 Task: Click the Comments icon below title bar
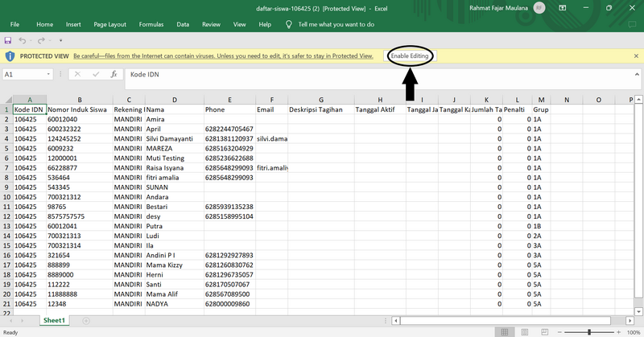tap(633, 25)
